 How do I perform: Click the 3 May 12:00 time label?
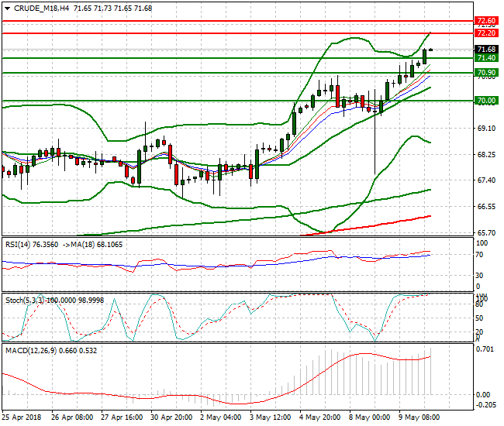pyautogui.click(x=271, y=417)
